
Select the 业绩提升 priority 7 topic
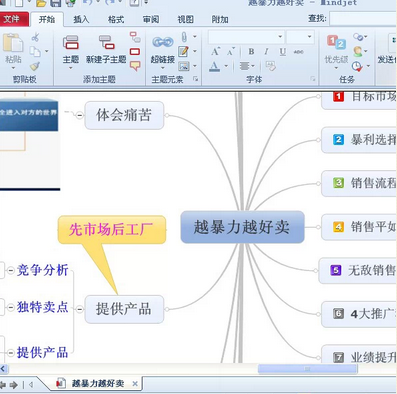(359, 355)
